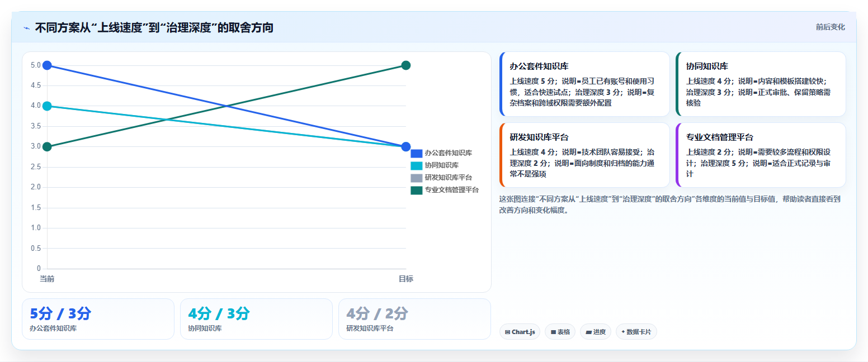Select the 数据卡片 tag chip

tap(636, 332)
